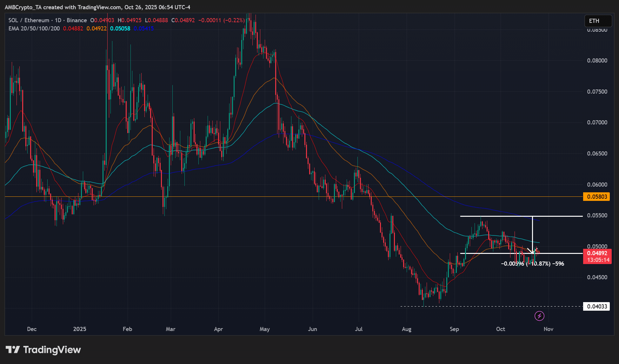The image size is (619, 364).
Task: Select the EMA 20/50/100/200 indicator legend
Action: [x=34, y=29]
